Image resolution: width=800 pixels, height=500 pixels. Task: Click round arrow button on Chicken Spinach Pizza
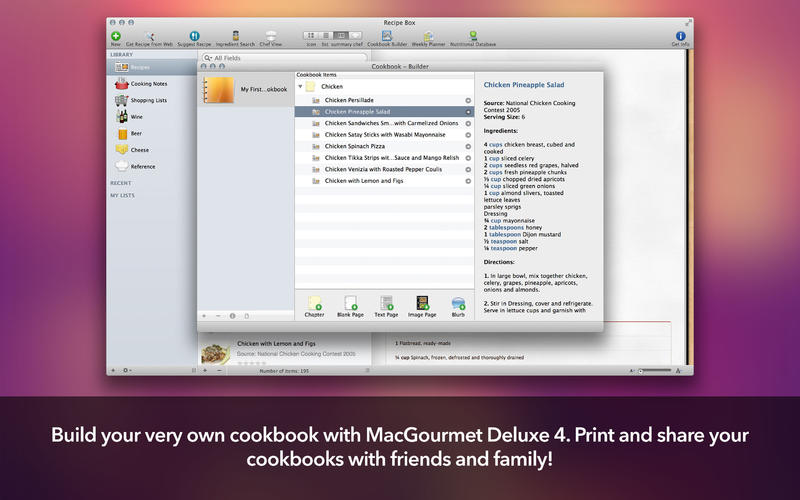(468, 146)
